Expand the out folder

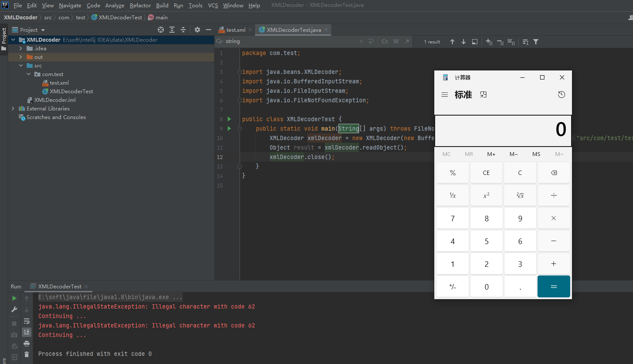tap(21, 57)
